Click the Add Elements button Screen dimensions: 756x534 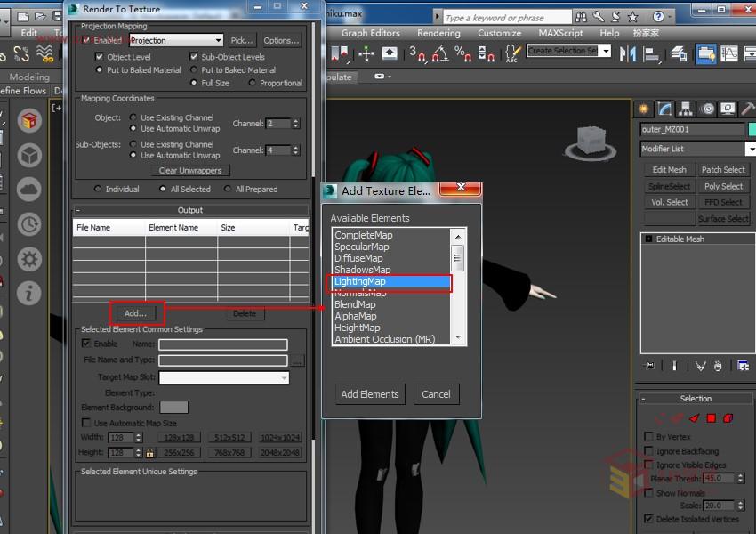tap(370, 394)
